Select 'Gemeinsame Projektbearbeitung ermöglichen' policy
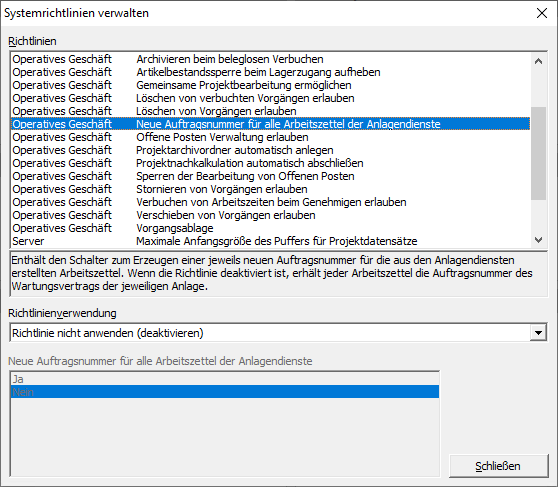 tap(270, 85)
